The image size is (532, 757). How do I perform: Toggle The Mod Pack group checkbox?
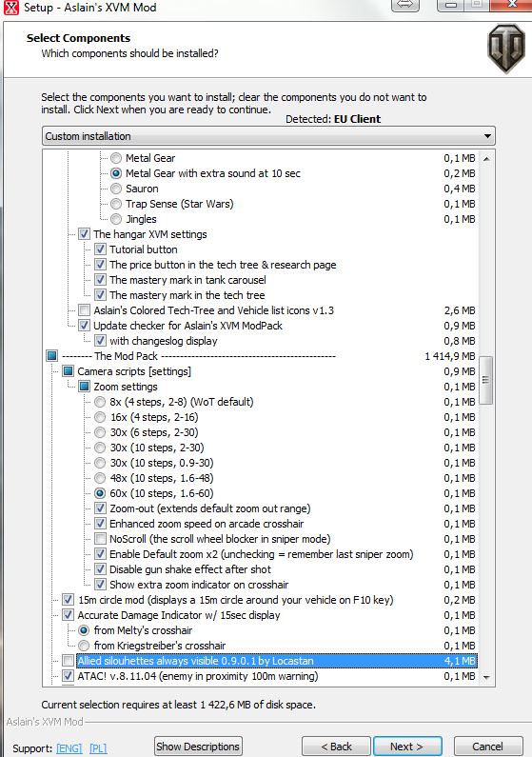(52, 356)
